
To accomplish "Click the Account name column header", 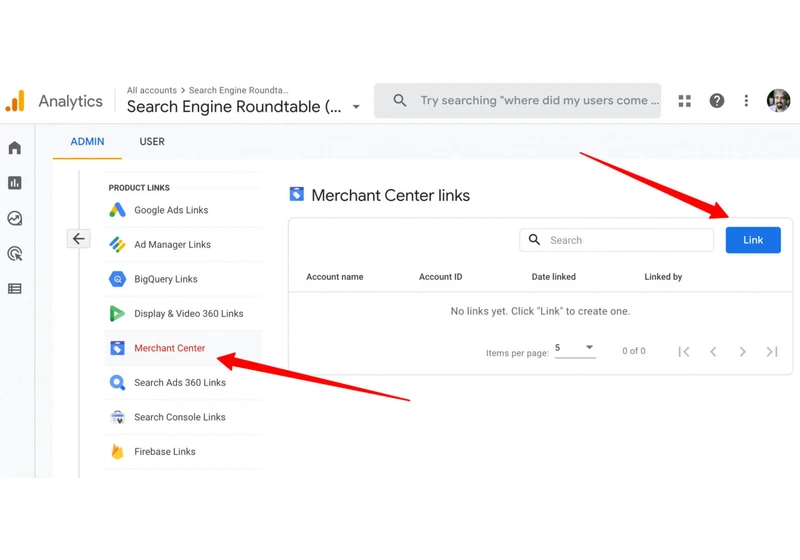I will click(x=335, y=277).
